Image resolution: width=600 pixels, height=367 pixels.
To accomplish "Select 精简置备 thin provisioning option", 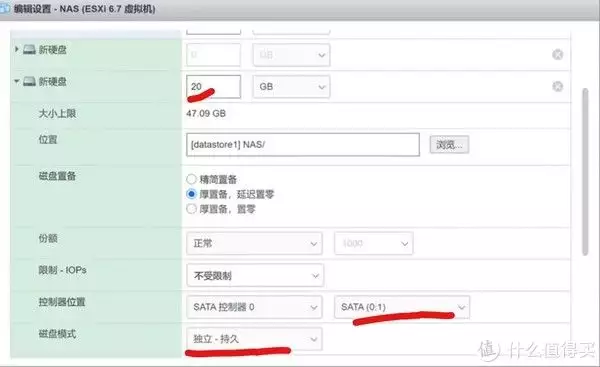I will [191, 179].
